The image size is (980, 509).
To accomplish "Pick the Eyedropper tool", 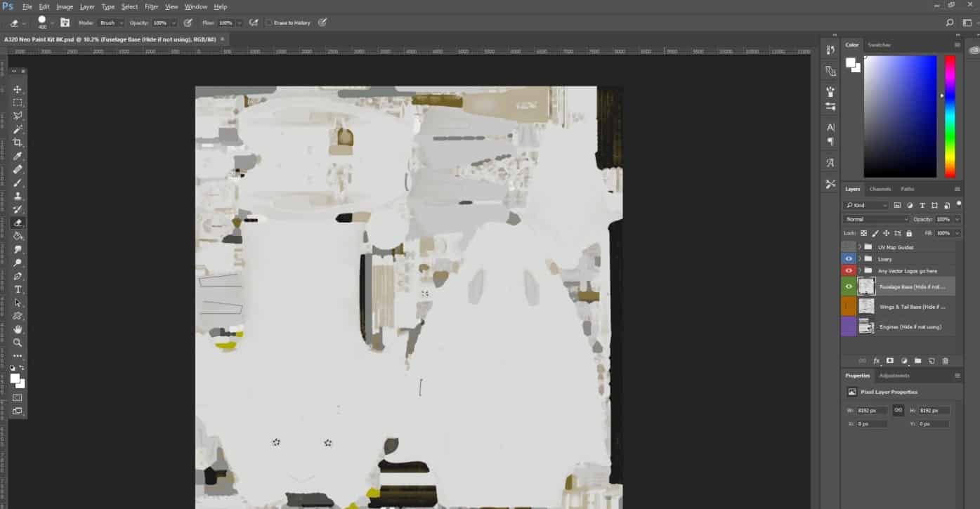I will point(18,156).
